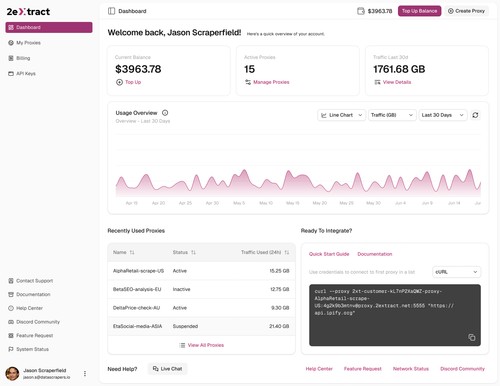Screen dimensions: 500x386
Task: Click footer Network Status link
Action: [x=411, y=369]
